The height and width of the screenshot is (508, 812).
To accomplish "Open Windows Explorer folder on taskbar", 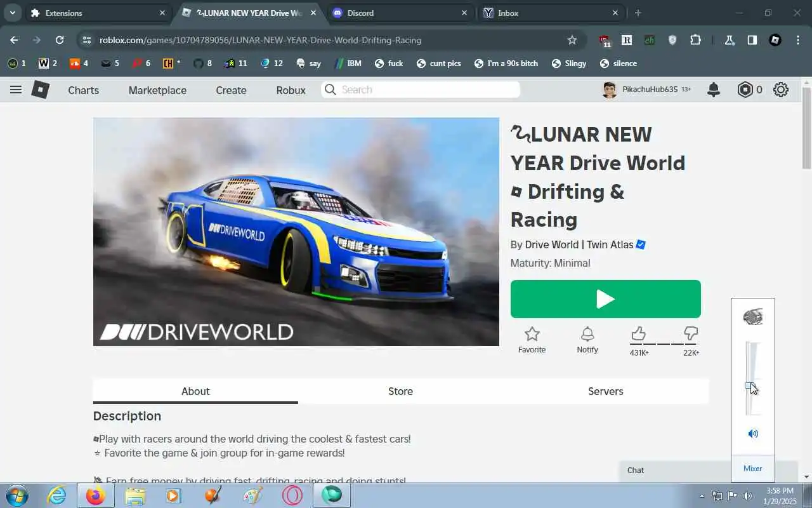I will [134, 495].
